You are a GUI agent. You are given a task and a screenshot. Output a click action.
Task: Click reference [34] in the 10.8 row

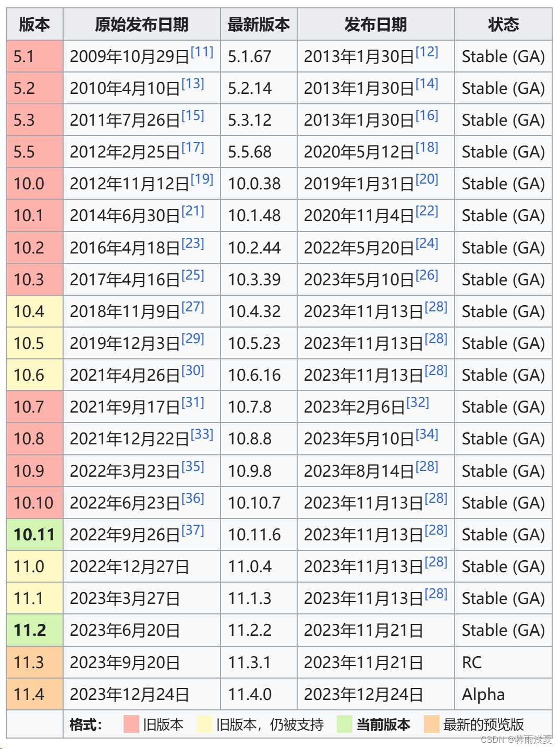427,434
